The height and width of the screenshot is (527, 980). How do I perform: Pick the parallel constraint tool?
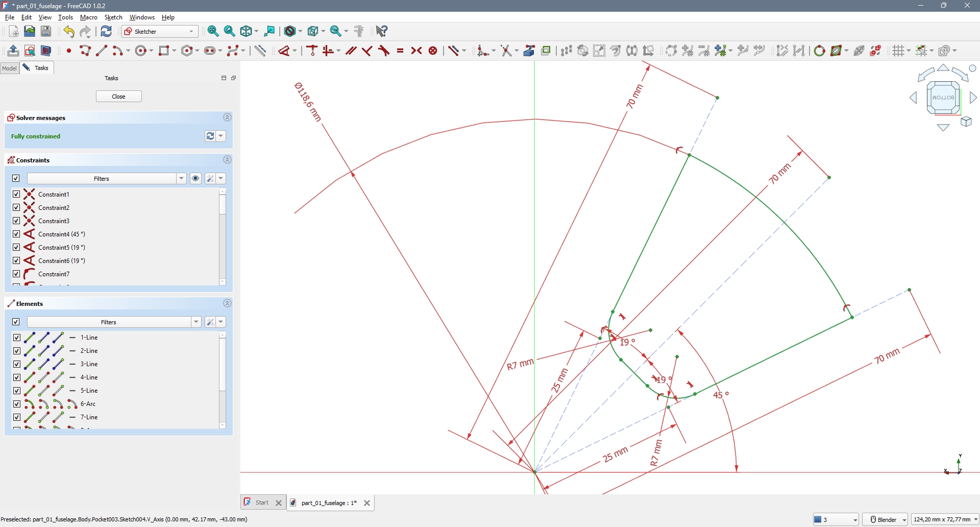point(351,51)
